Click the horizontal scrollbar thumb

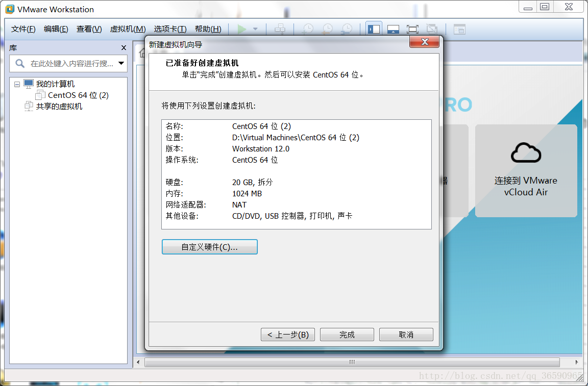(x=352, y=362)
